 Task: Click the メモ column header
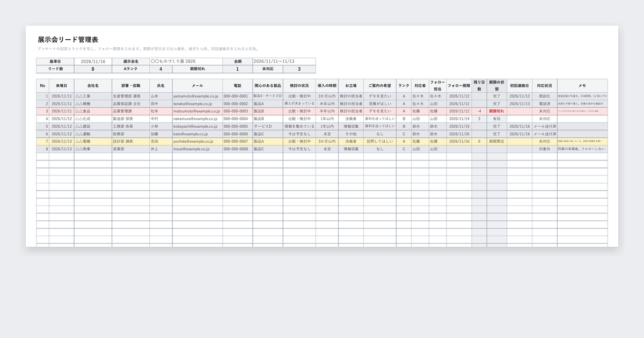(x=582, y=86)
